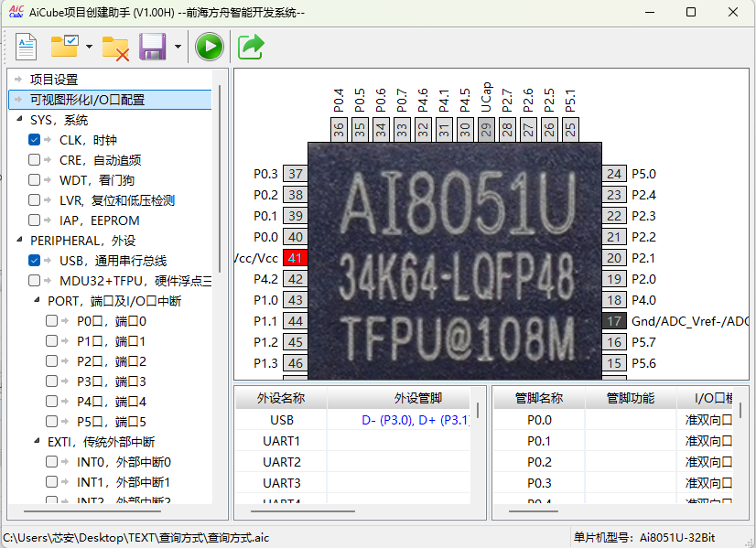
Task: Click the 外设管脚 column header
Action: [399, 398]
